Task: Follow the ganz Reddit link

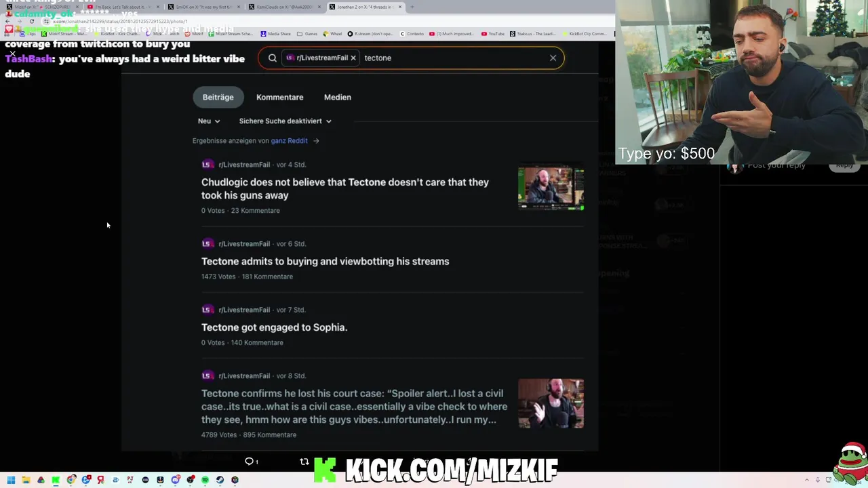Action: tap(290, 140)
